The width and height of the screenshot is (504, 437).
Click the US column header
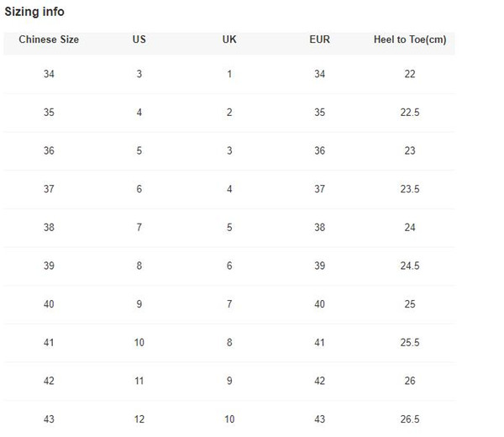pos(139,39)
